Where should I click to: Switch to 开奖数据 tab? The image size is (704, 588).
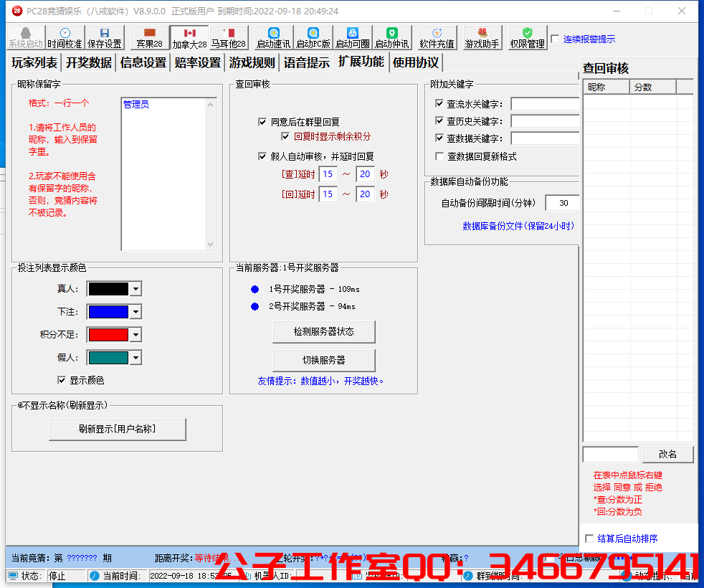tap(89, 62)
